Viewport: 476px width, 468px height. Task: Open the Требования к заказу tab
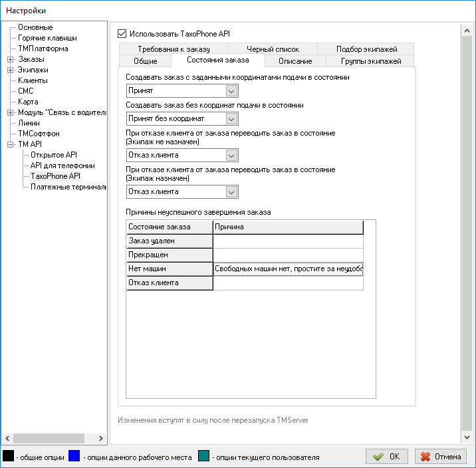[x=174, y=49]
